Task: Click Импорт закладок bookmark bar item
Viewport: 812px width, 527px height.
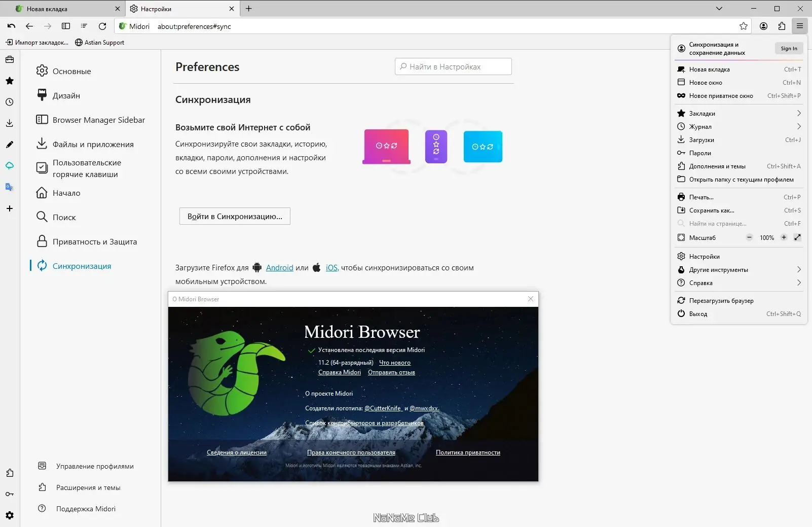Action: tap(37, 43)
